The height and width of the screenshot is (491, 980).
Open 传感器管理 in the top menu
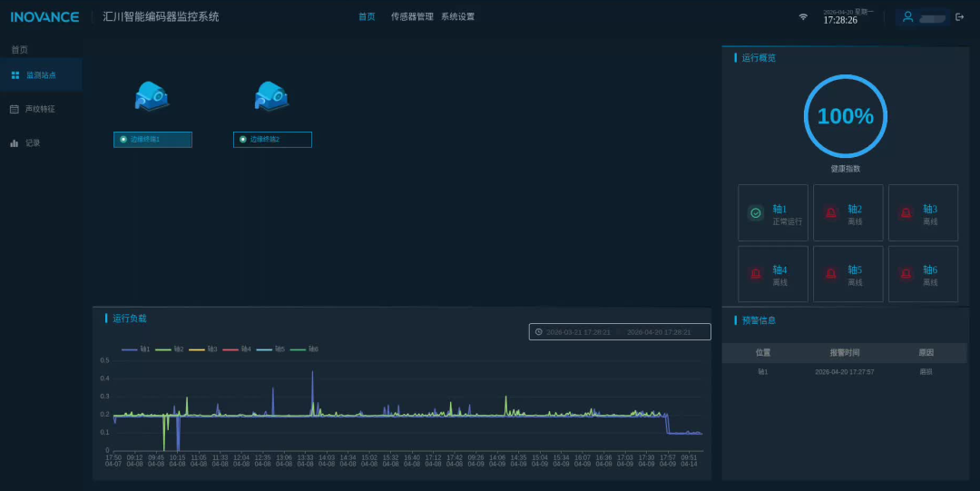coord(412,17)
